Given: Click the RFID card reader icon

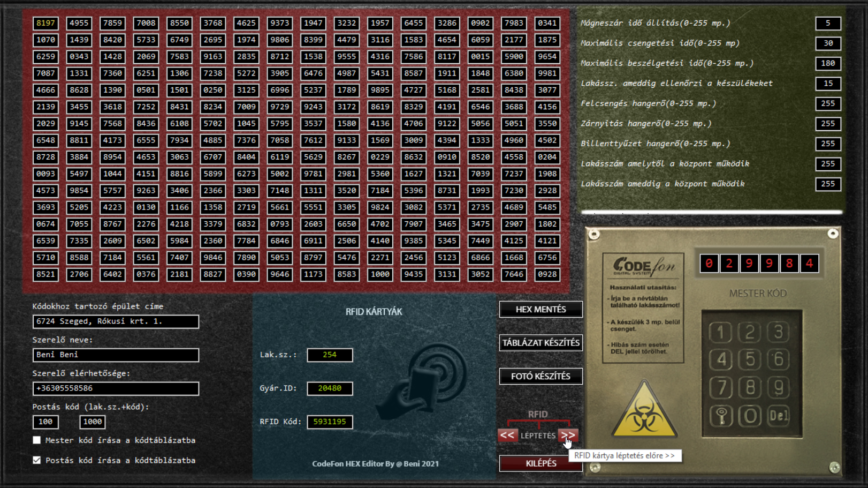Looking at the screenshot, I should (x=421, y=382).
